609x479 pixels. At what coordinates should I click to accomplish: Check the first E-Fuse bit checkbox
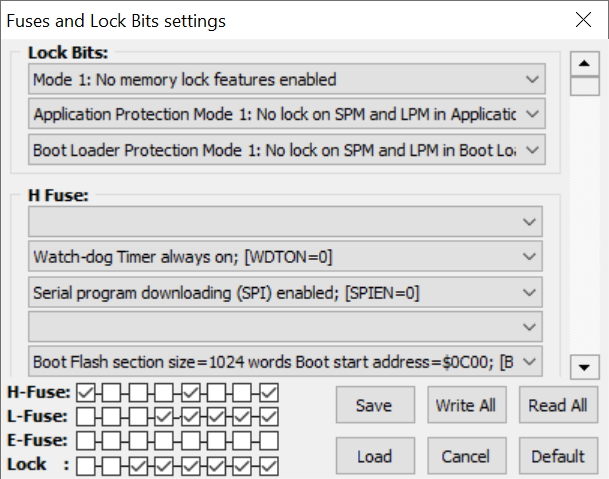pyautogui.click(x=86, y=440)
